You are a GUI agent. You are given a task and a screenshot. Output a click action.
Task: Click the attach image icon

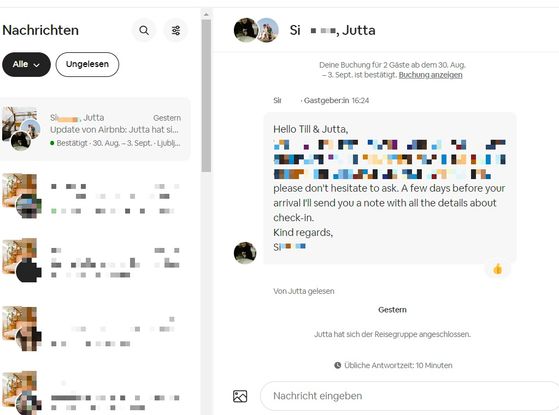pyautogui.click(x=240, y=396)
